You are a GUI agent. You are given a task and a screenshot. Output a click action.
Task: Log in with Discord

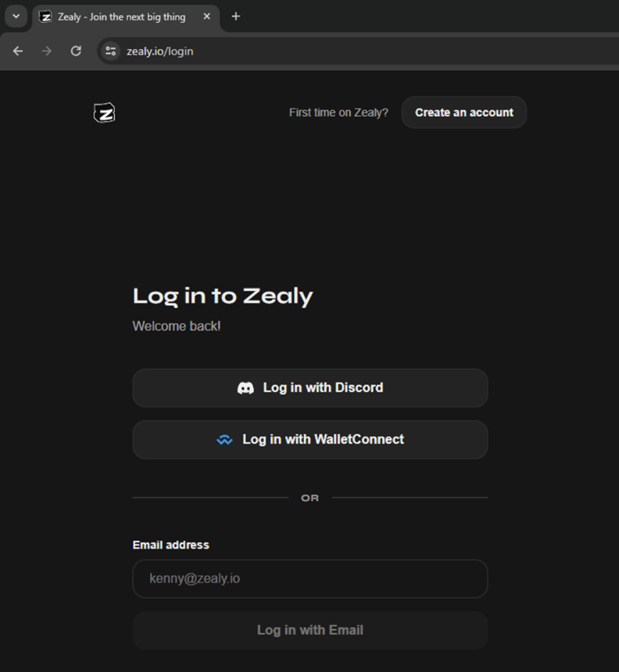pos(310,388)
